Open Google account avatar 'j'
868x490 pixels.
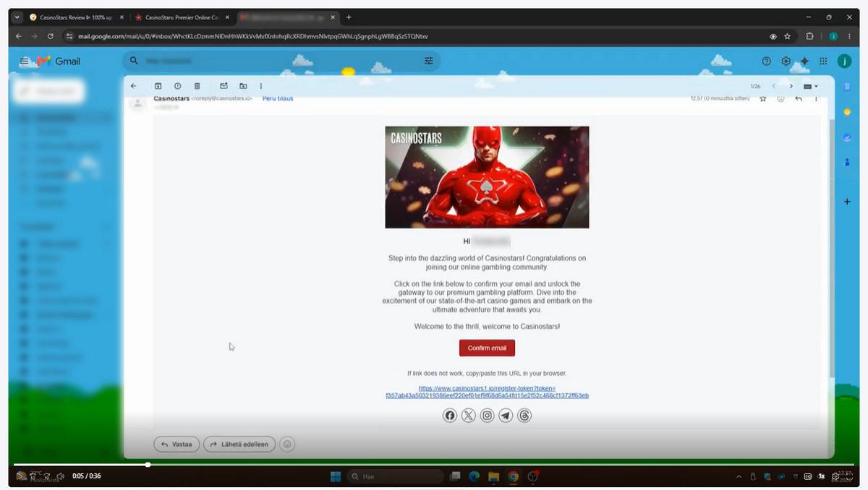coord(844,61)
